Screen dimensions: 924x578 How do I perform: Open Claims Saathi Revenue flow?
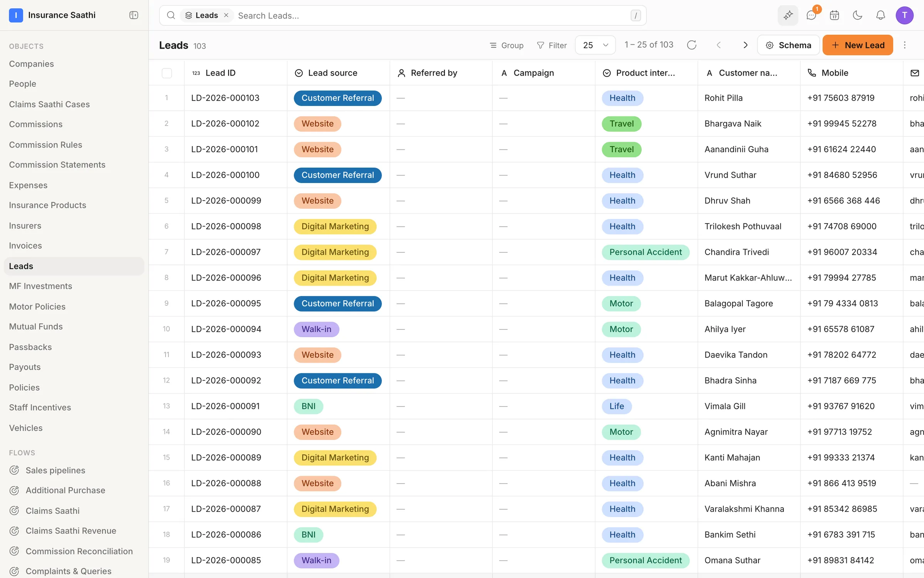(x=71, y=531)
